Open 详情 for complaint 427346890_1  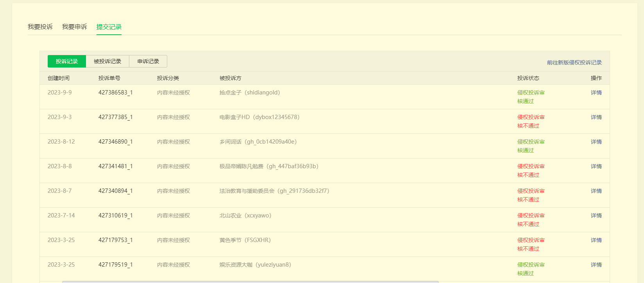coord(596,142)
